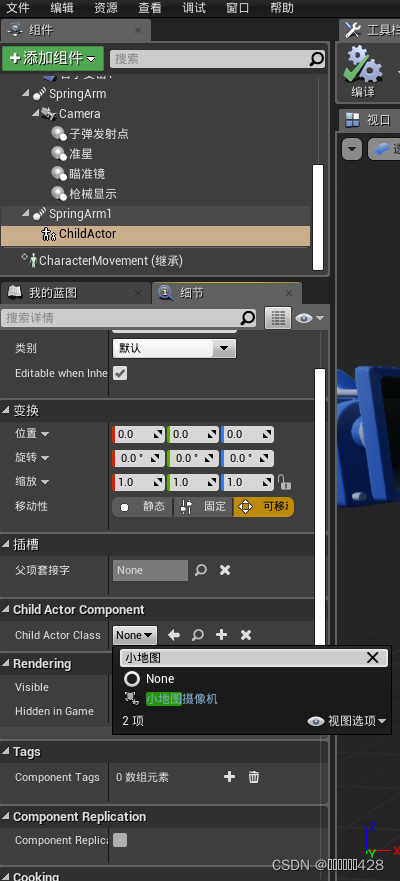
Task: Open Child Actor Class None dropdown
Action: coord(135,635)
